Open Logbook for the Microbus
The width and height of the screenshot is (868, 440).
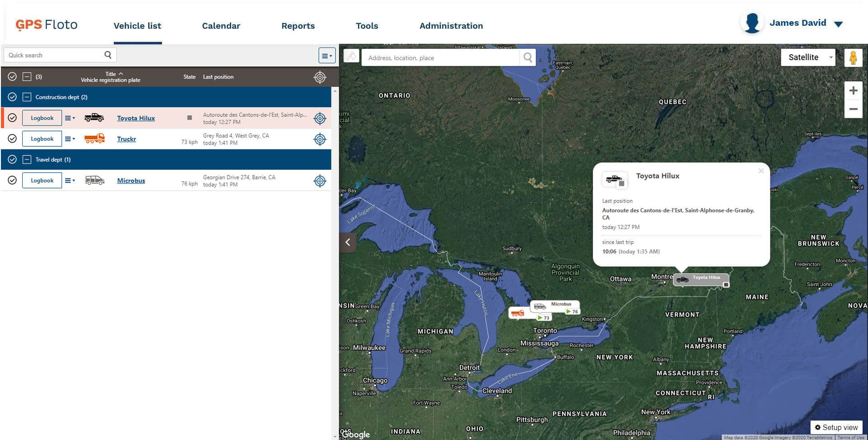pos(42,180)
